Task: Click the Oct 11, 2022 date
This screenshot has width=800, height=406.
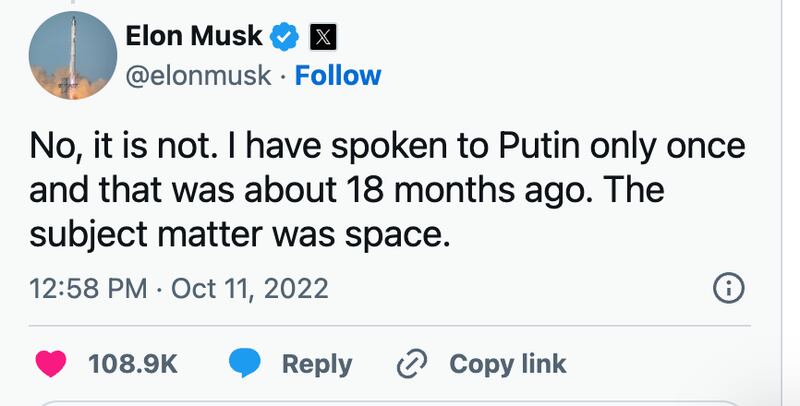Action: [x=249, y=289]
